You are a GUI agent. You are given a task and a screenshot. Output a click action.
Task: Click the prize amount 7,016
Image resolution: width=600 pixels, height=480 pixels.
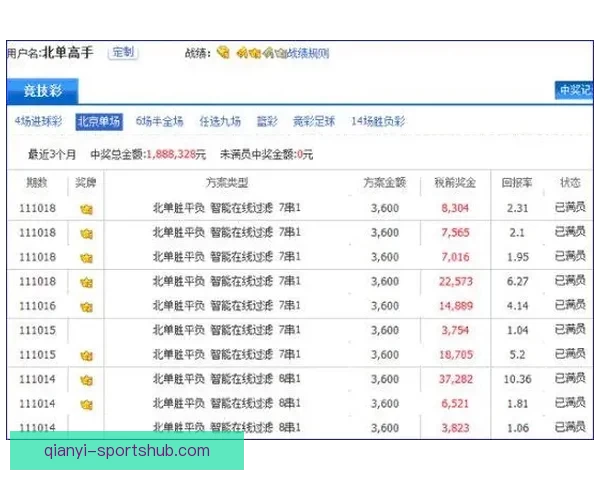click(455, 257)
